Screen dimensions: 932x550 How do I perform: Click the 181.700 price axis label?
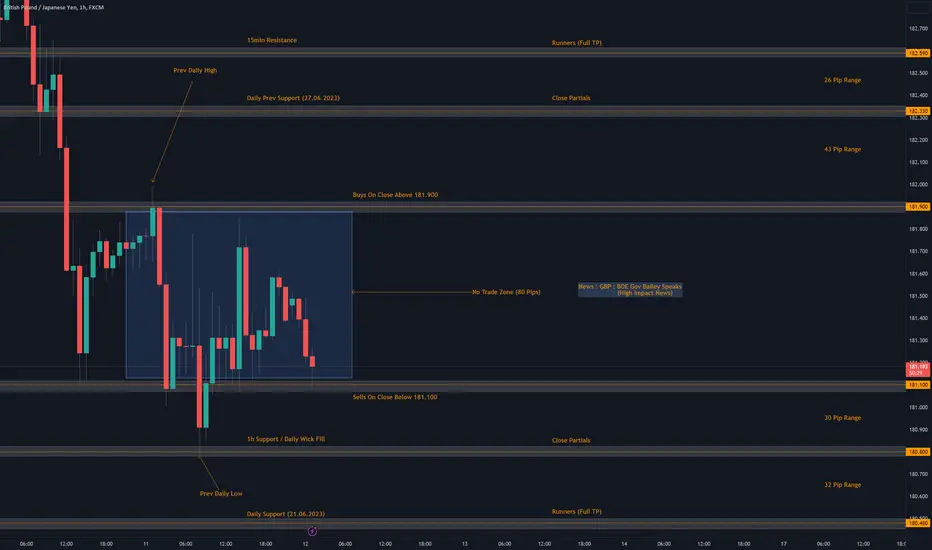[x=918, y=251]
